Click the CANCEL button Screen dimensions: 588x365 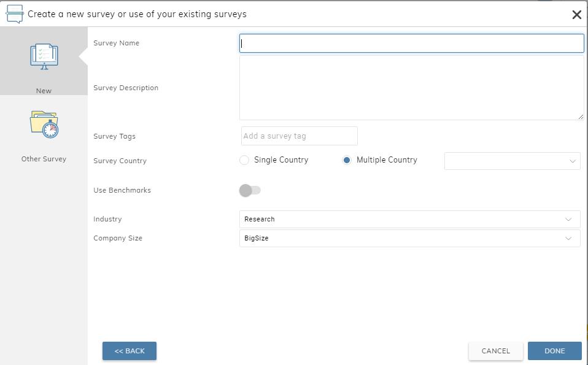[495, 351]
